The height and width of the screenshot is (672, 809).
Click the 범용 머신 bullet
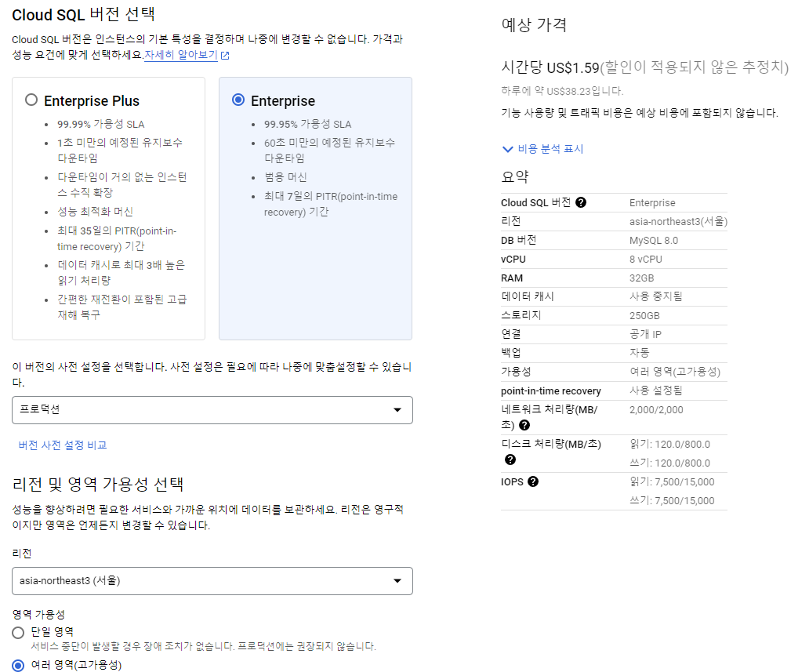pyautogui.click(x=285, y=177)
